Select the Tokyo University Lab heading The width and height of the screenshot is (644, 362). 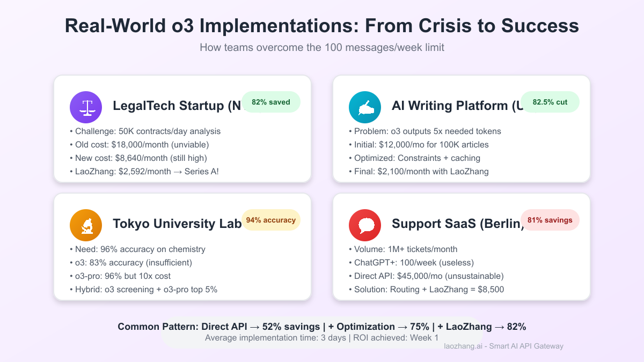pos(177,224)
